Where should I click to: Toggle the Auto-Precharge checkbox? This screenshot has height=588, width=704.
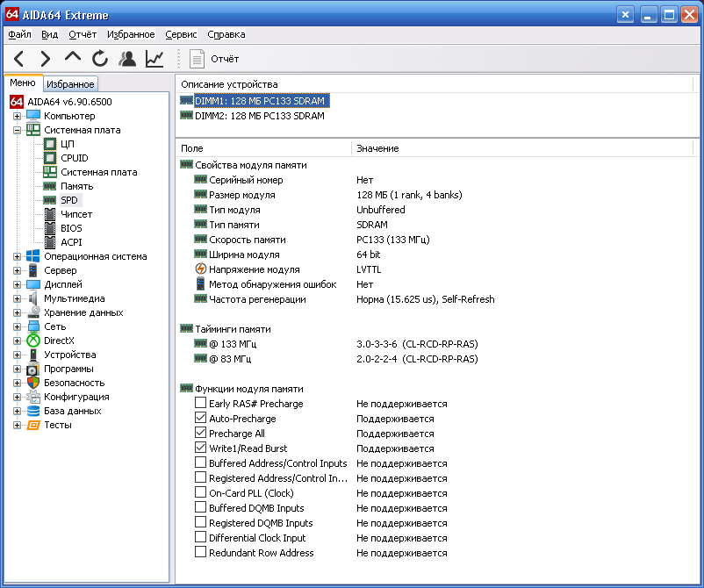pos(200,419)
